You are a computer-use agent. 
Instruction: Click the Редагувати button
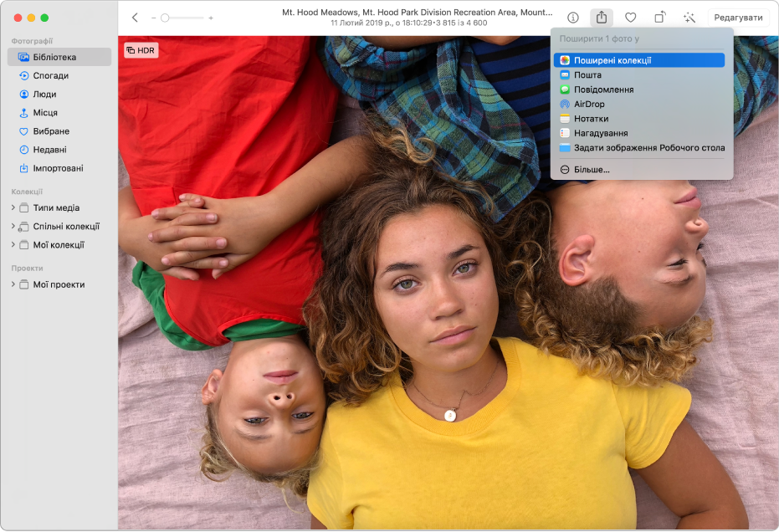738,18
